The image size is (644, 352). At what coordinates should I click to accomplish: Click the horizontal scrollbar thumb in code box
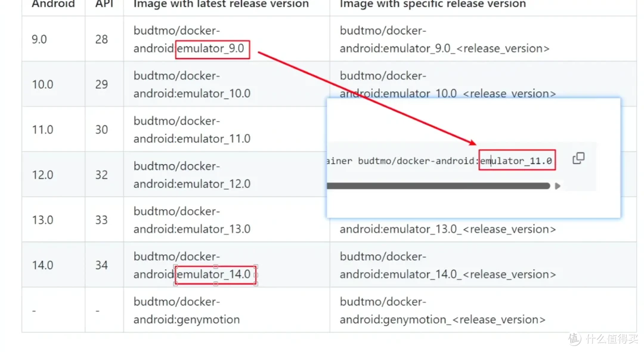point(438,186)
